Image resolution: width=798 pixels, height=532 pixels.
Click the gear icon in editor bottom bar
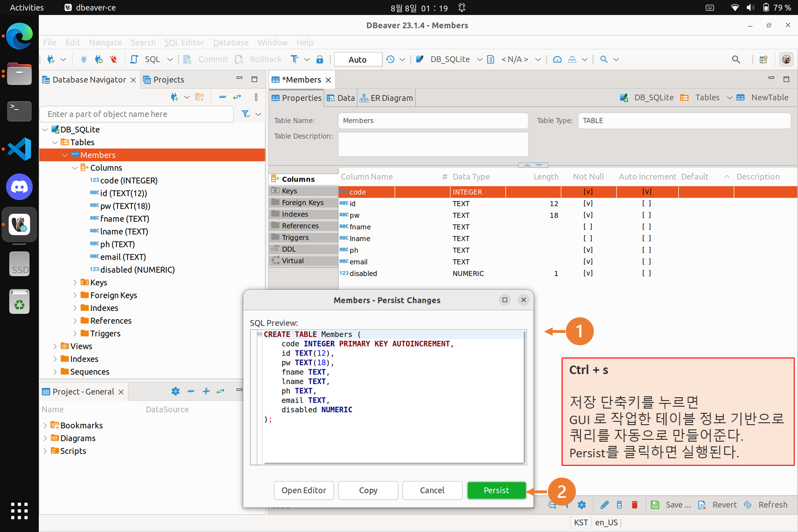[x=581, y=505]
